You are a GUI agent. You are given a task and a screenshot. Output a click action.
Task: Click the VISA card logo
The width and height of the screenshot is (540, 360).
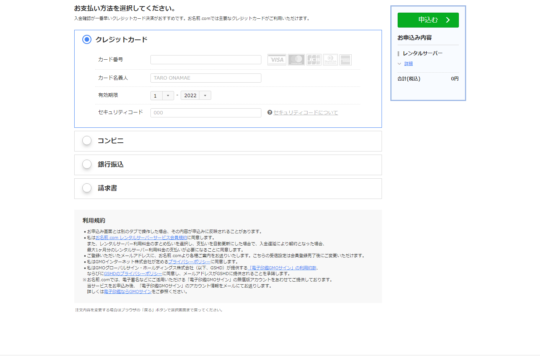coord(277,60)
